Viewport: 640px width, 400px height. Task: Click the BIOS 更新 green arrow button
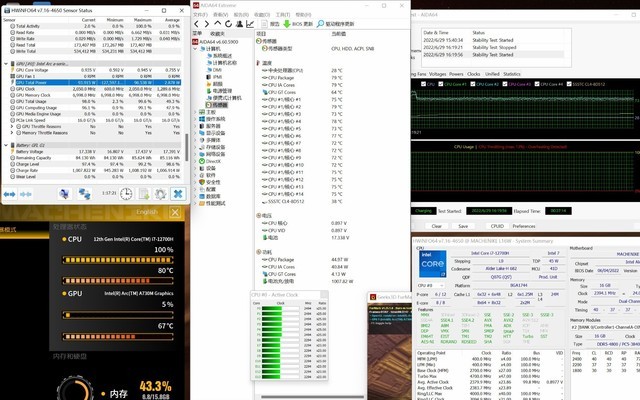click(x=298, y=24)
